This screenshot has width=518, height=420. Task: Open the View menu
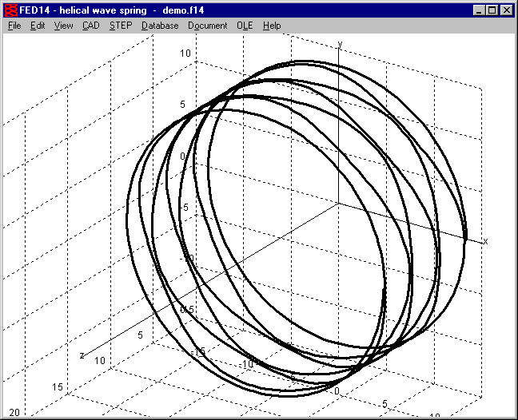(x=63, y=26)
